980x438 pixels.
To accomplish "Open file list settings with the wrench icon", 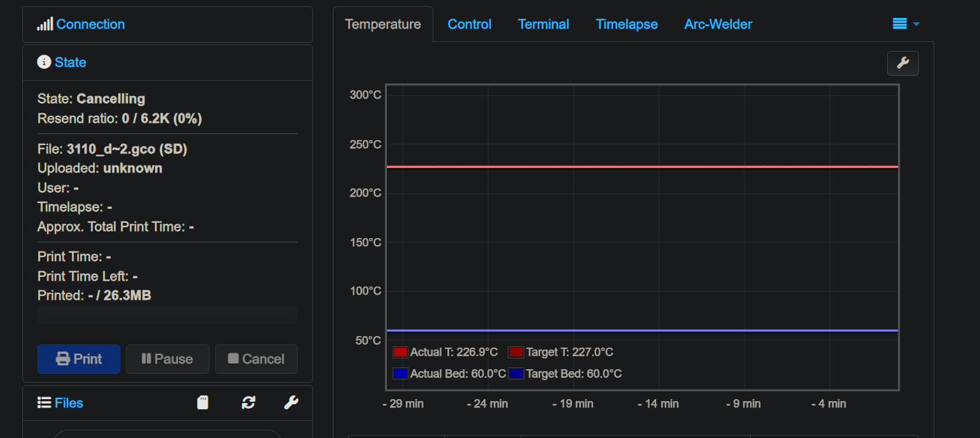I will pos(291,402).
